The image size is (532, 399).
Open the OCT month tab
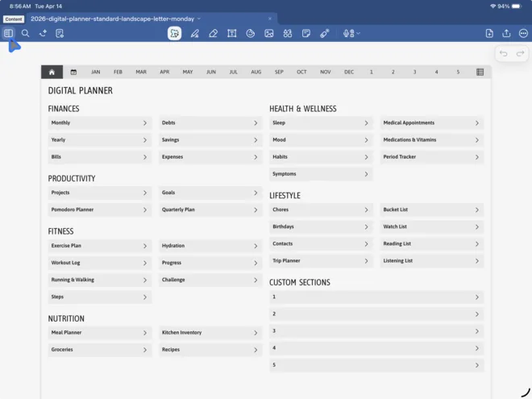(301, 72)
